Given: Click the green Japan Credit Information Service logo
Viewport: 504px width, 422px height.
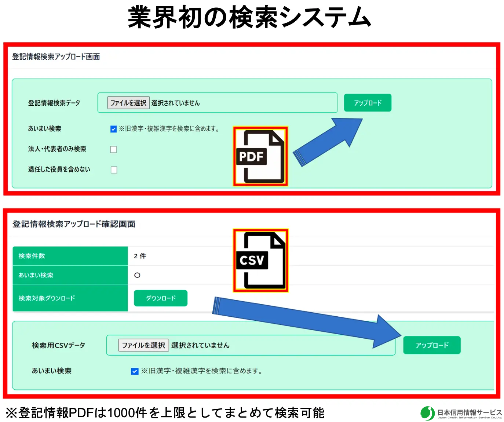Looking at the screenshot, I should click(x=427, y=413).
